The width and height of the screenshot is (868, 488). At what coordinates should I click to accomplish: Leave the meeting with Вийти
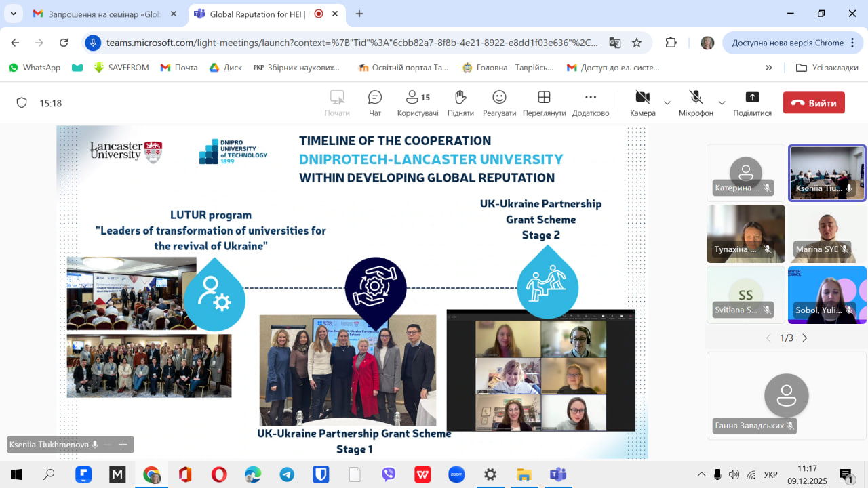tap(814, 103)
